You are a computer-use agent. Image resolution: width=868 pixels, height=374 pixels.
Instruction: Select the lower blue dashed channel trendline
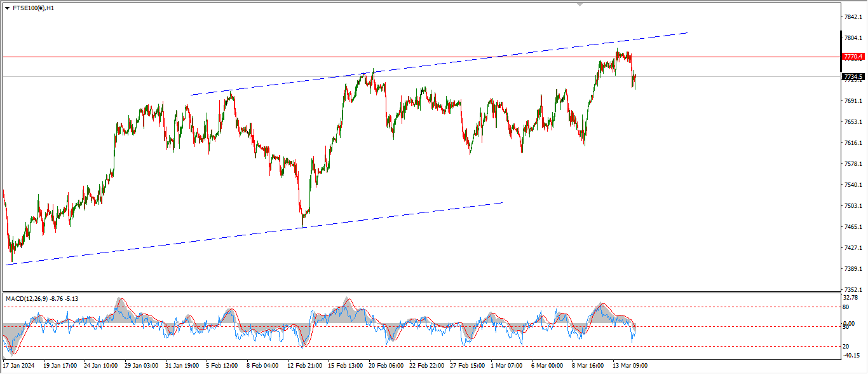click(254, 233)
